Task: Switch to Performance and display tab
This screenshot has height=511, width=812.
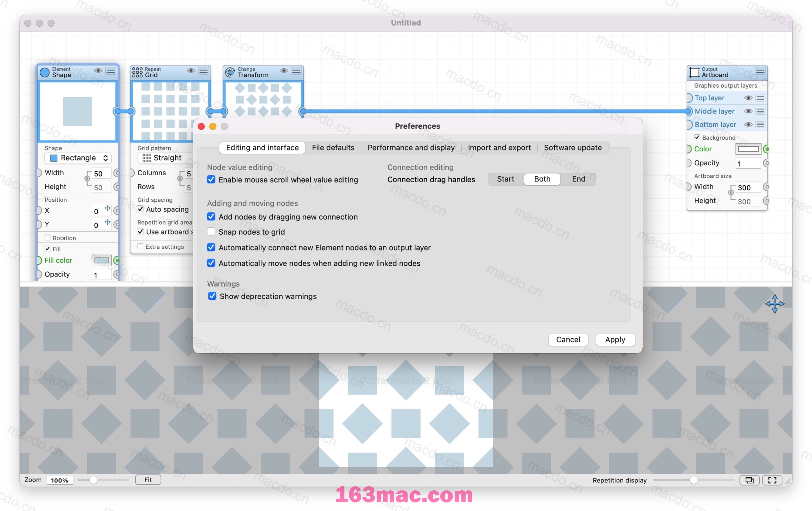Action: tap(411, 147)
